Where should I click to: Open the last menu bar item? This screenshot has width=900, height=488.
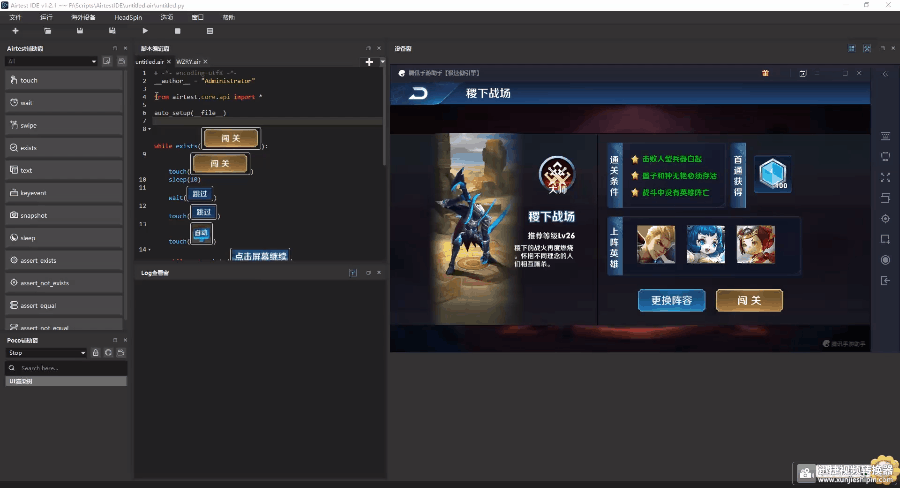(228, 17)
